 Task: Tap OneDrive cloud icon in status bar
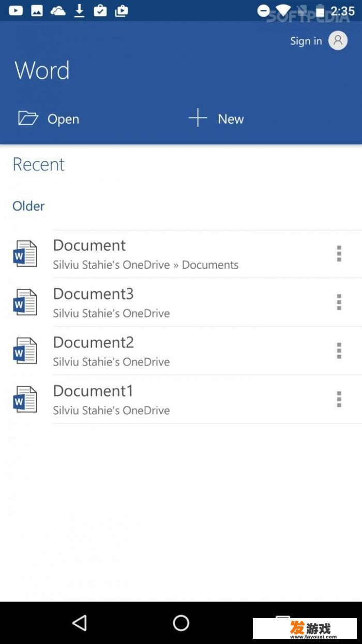[58, 10]
